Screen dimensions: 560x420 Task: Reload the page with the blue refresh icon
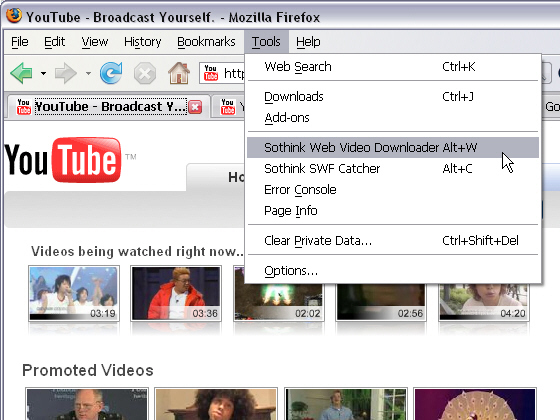pyautogui.click(x=111, y=73)
